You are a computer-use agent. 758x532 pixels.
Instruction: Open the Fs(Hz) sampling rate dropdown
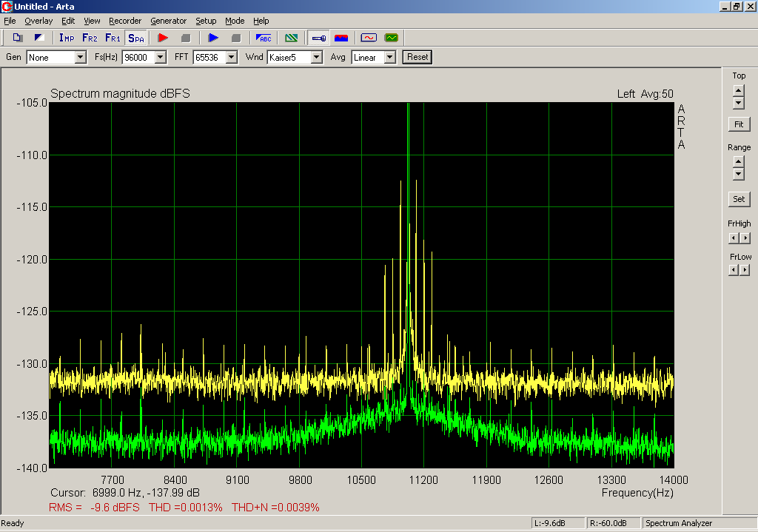point(161,58)
